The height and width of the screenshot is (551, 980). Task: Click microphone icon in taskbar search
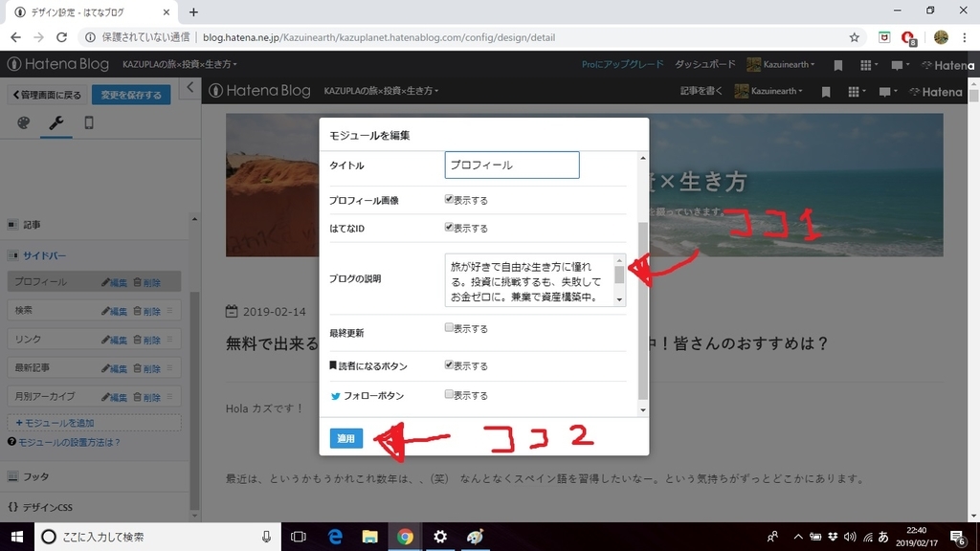266,537
